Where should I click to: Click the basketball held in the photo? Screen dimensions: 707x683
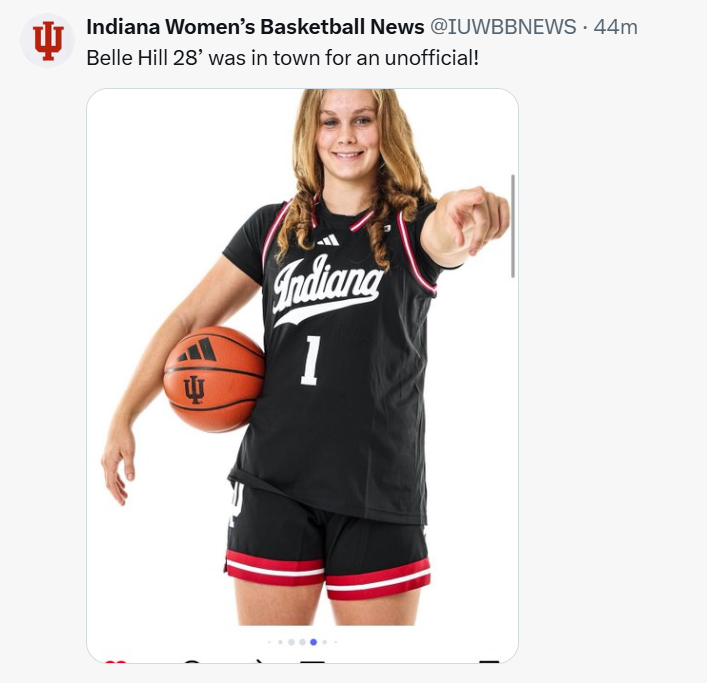[213, 380]
